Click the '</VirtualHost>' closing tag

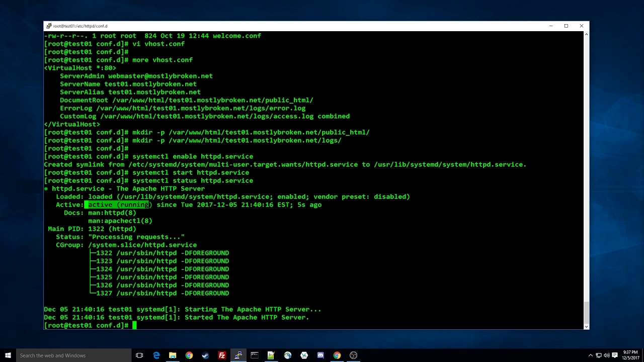pos(72,124)
